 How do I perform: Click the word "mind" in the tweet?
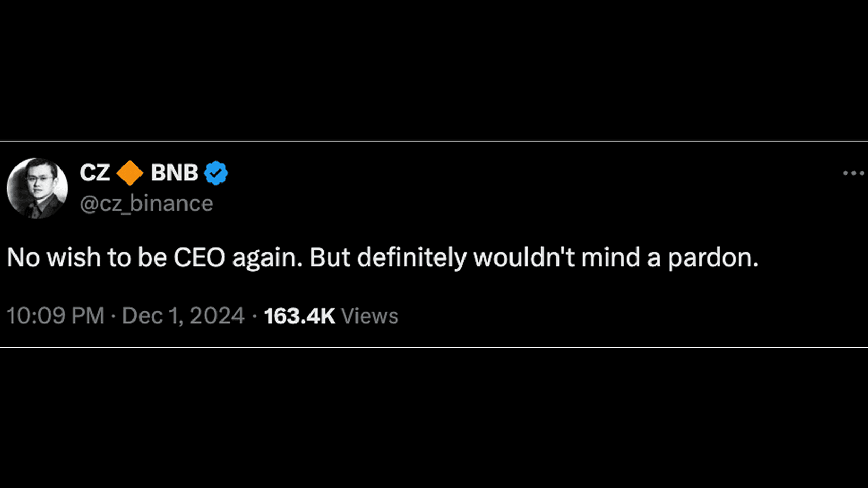pyautogui.click(x=611, y=257)
